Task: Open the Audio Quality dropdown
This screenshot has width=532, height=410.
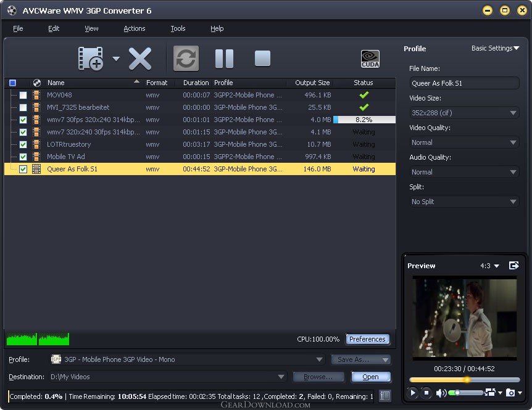Action: (464, 172)
